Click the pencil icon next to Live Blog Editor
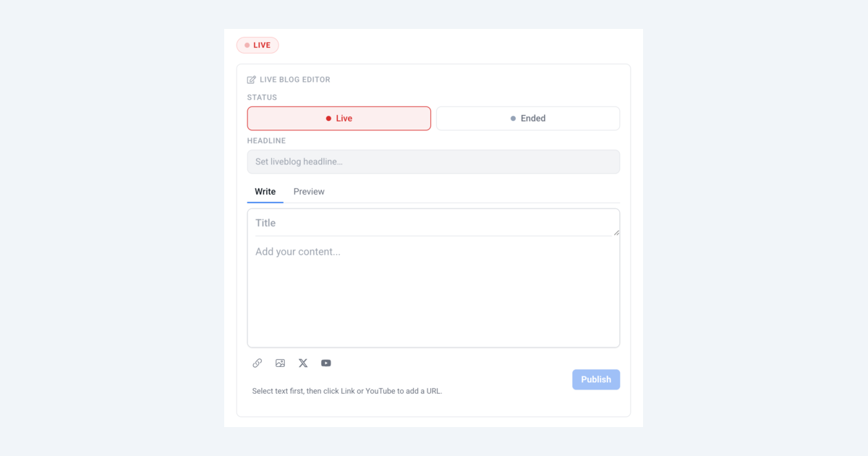The image size is (868, 456). pos(252,79)
